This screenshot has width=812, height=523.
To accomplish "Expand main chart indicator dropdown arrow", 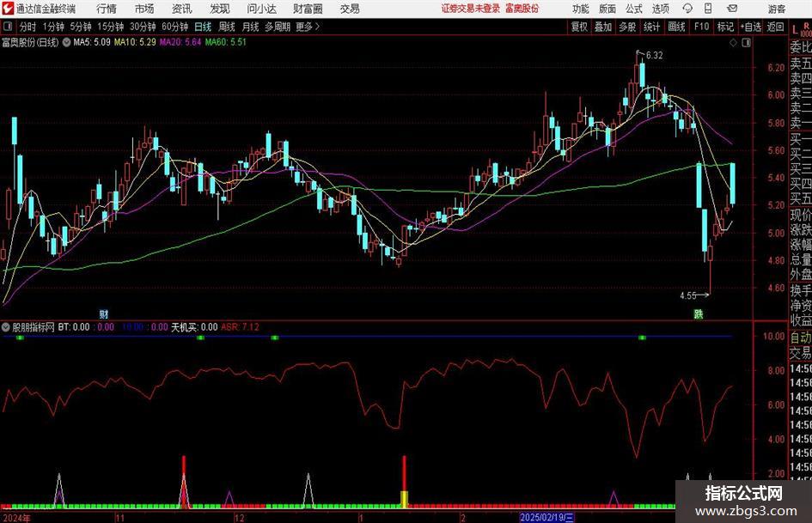I will pyautogui.click(x=67, y=42).
